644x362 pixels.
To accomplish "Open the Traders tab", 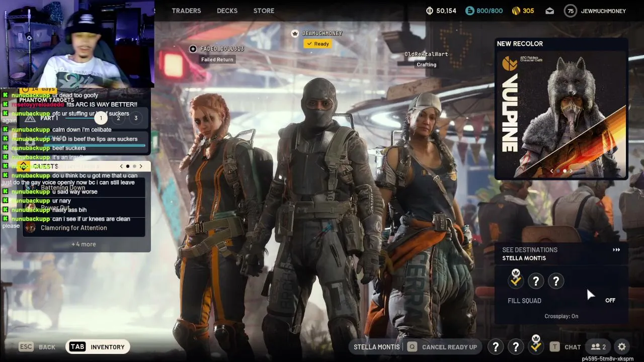I will click(x=186, y=11).
